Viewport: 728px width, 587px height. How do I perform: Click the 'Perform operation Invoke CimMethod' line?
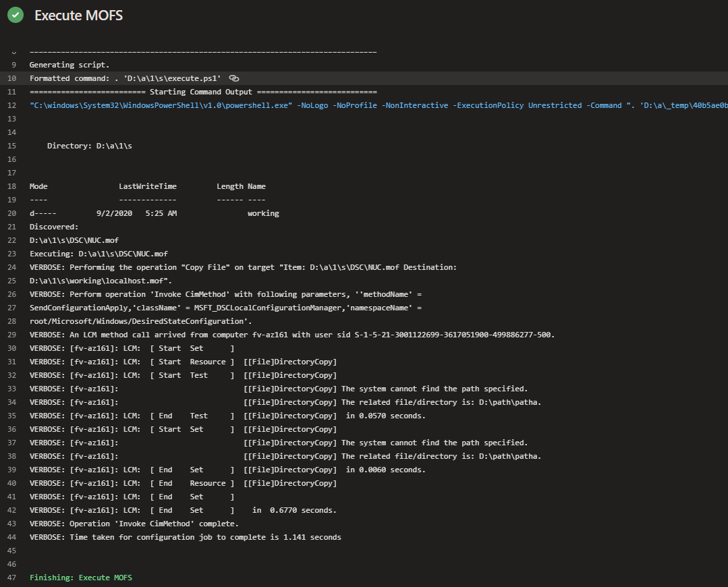pos(225,294)
